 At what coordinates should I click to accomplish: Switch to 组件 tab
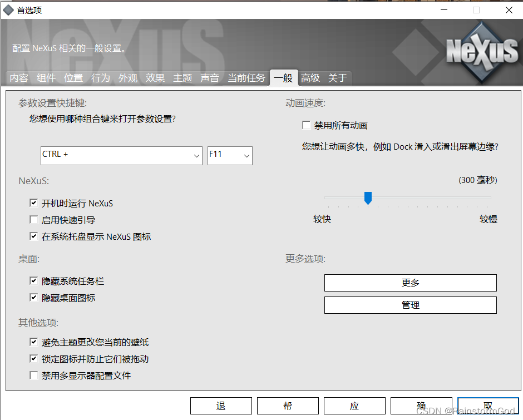[46, 78]
